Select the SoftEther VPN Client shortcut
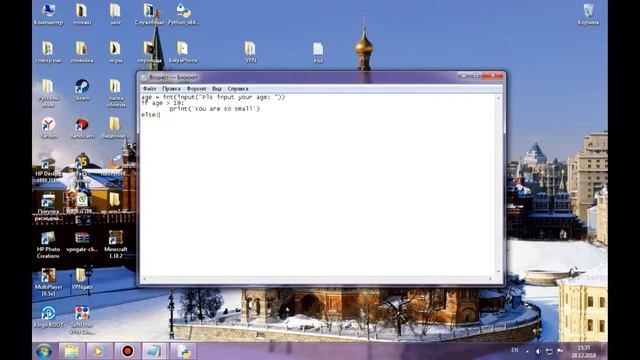The height and width of the screenshot is (360, 640). point(82,321)
